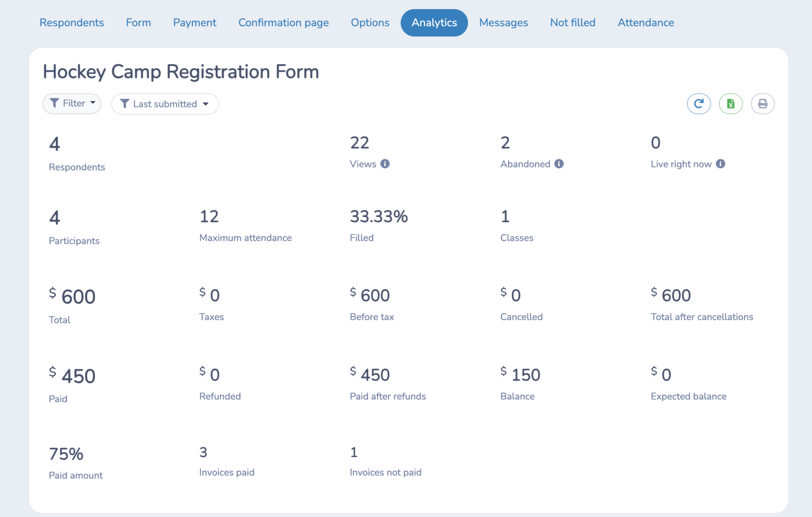Switch to the Respondents tab

[72, 23]
